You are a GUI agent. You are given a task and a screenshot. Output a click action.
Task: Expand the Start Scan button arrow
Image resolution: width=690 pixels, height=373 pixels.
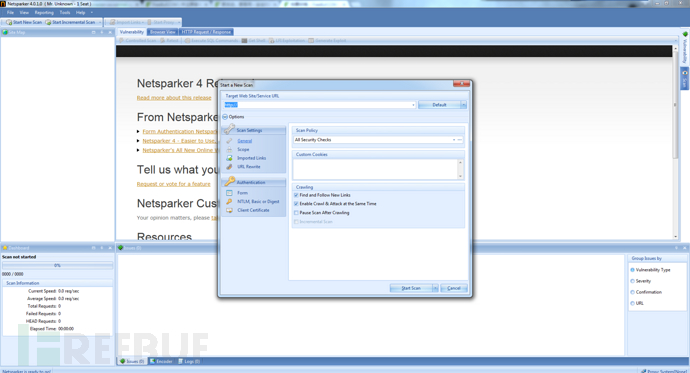(x=435, y=288)
